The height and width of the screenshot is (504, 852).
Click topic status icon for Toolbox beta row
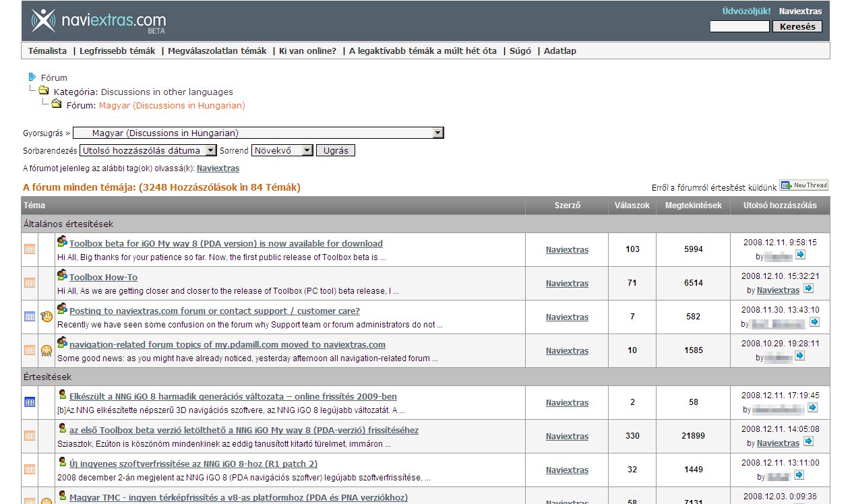click(x=30, y=249)
